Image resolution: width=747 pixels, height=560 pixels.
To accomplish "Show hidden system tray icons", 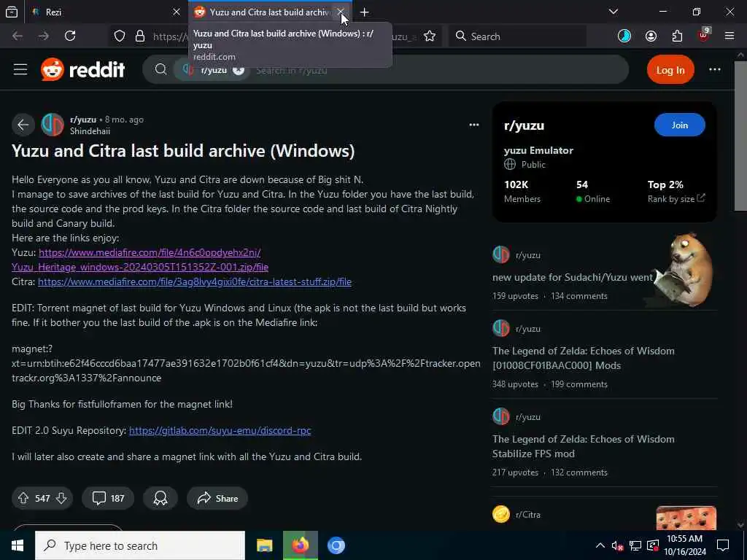I will coord(600,545).
